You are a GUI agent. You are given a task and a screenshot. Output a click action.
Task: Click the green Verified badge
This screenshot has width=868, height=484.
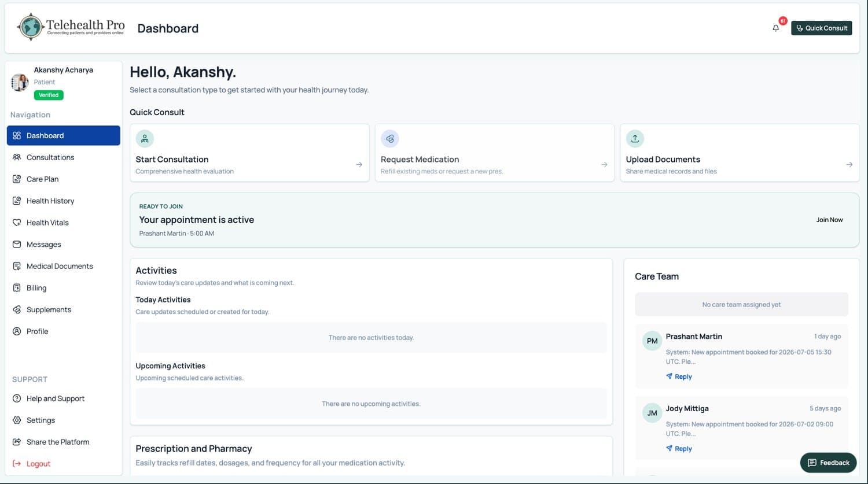click(x=49, y=95)
